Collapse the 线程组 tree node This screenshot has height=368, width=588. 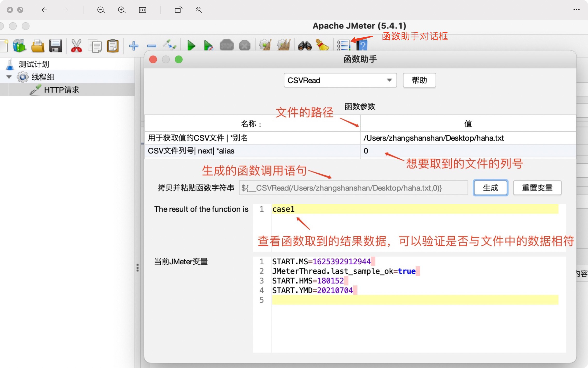click(x=9, y=77)
